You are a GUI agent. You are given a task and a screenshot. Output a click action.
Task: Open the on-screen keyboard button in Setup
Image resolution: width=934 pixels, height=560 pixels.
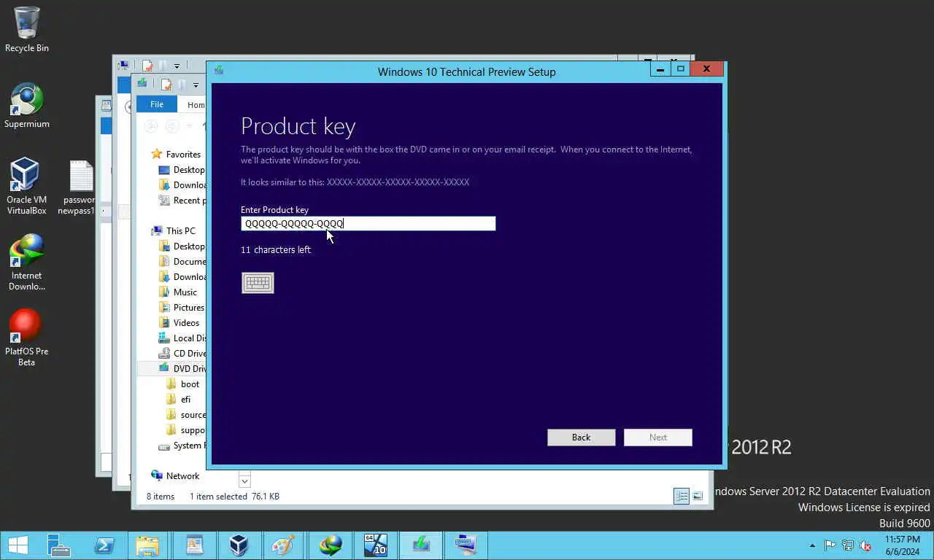point(258,283)
